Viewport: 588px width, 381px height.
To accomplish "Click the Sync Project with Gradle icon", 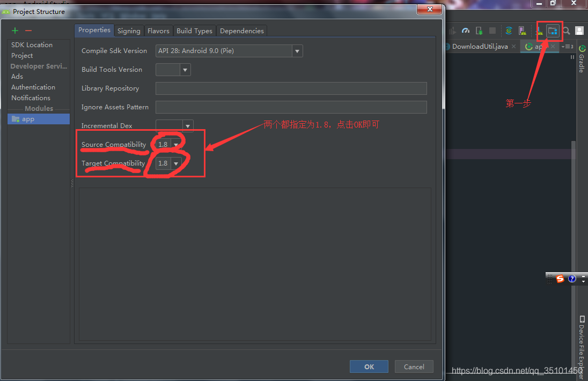I will point(509,31).
